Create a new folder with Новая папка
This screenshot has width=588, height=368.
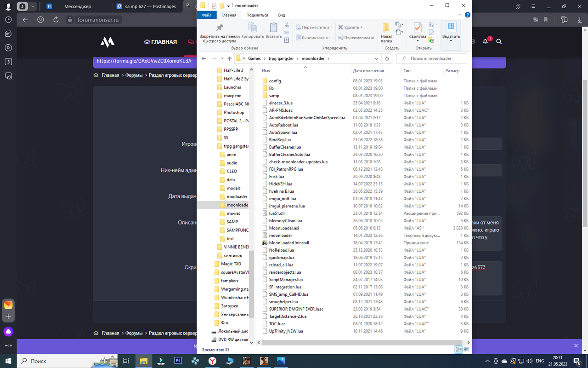point(386,32)
